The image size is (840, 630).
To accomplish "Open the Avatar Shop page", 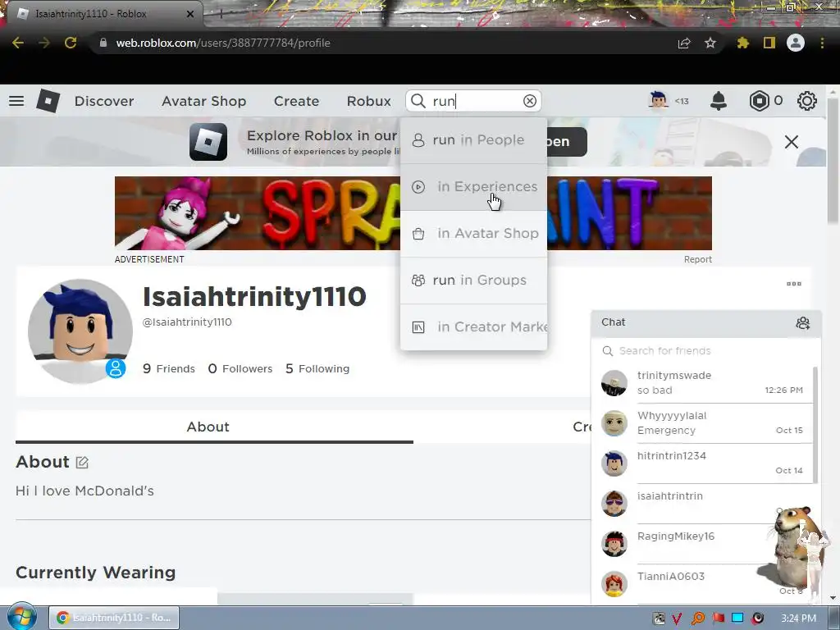I will click(x=204, y=101).
